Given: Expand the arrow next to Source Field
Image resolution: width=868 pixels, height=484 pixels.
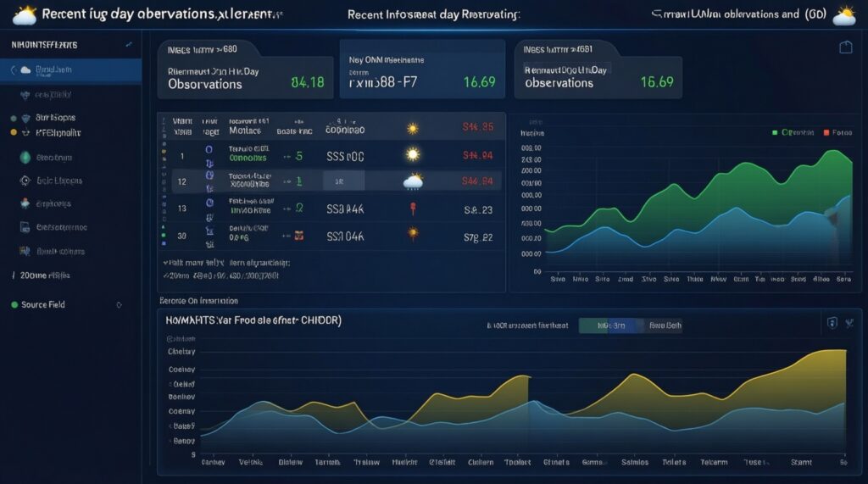Looking at the screenshot, I should click(119, 304).
